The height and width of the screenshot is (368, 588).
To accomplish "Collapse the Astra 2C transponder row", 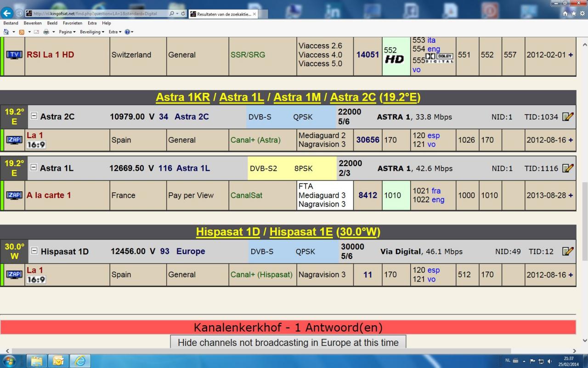I will [x=34, y=116].
